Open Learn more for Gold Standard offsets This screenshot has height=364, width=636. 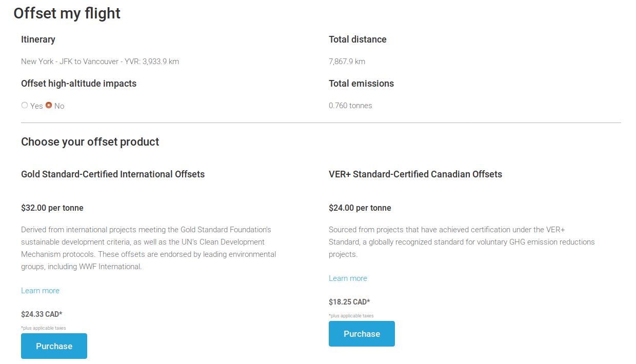tap(40, 291)
